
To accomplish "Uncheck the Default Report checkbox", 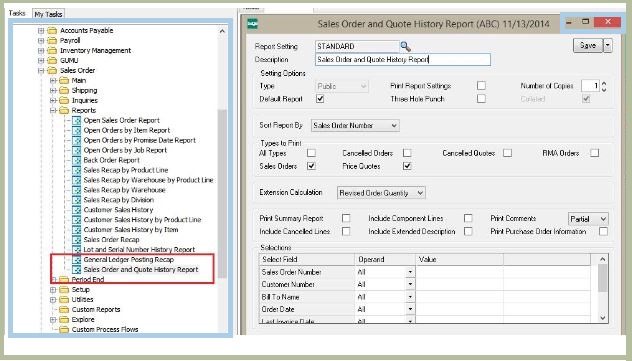I will pos(320,99).
